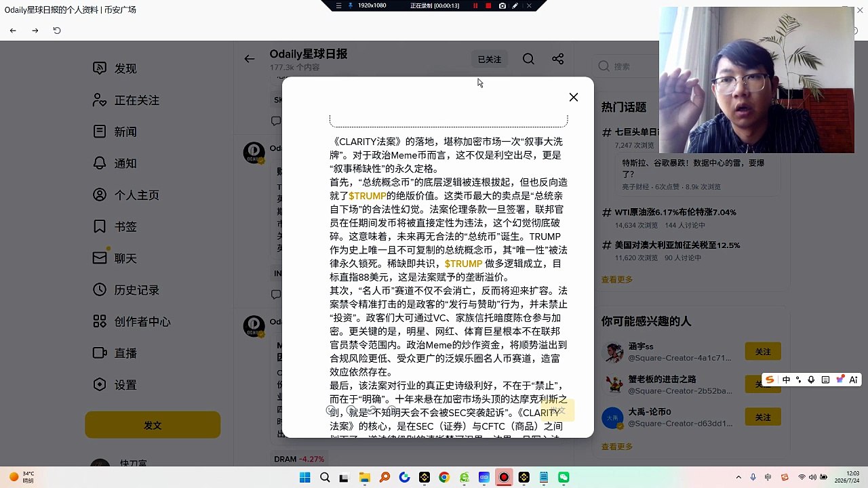Open 涵宇ss user avatar
Viewport: 868px width, 488px height.
pos(613,352)
